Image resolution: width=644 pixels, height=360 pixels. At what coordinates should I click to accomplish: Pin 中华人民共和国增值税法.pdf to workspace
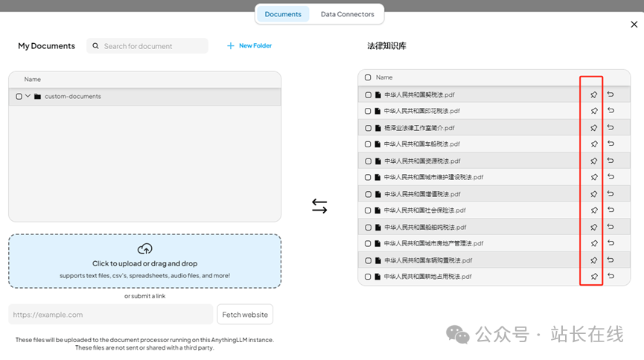point(594,194)
